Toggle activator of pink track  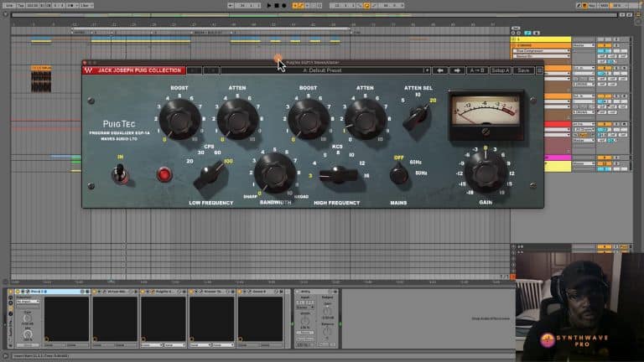point(604,158)
